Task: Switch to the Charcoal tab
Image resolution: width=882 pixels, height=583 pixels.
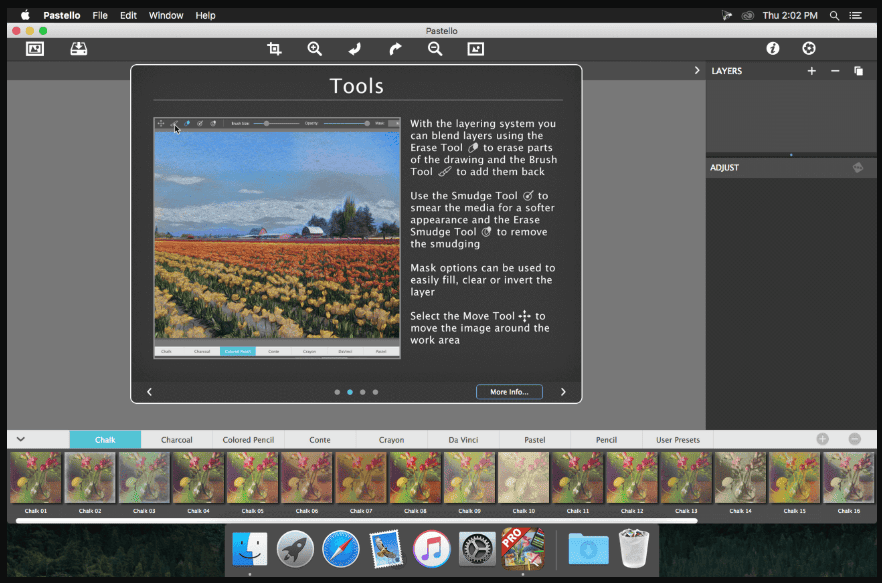Action: tap(177, 440)
